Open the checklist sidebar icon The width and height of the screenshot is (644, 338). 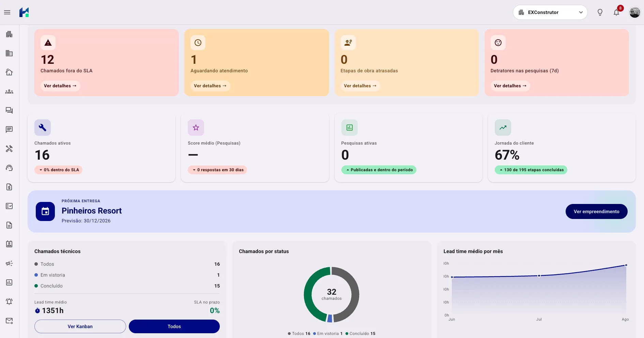click(x=9, y=206)
